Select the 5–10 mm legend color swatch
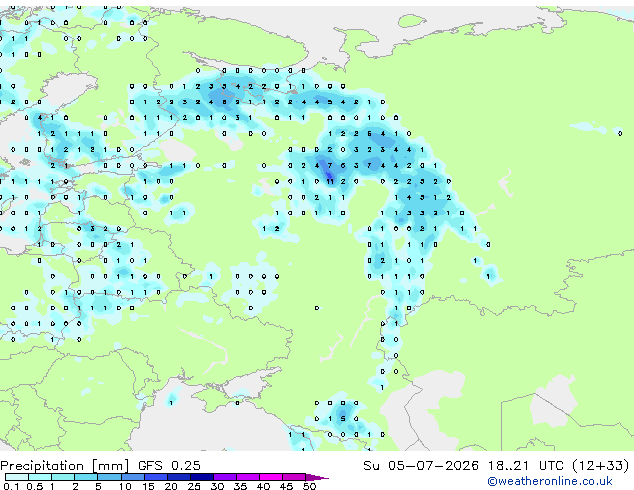634x490 pixels. (109, 477)
